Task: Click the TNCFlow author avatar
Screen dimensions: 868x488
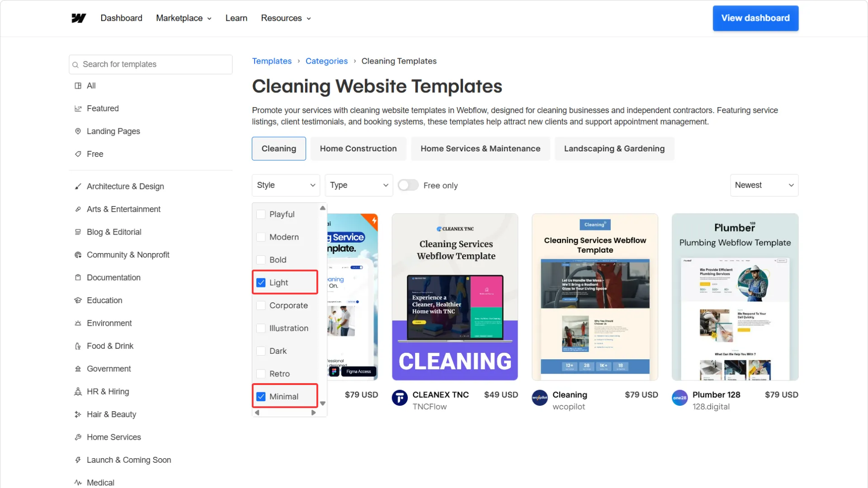Action: 400,398
